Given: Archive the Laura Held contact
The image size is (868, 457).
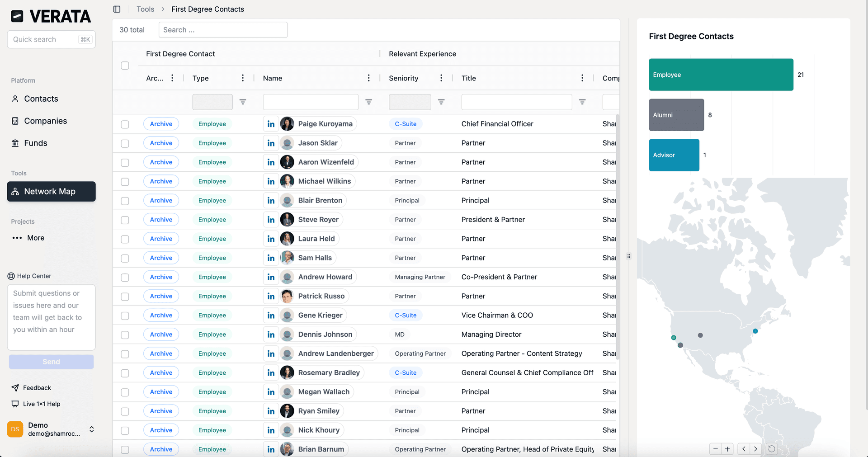Looking at the screenshot, I should coord(161,239).
